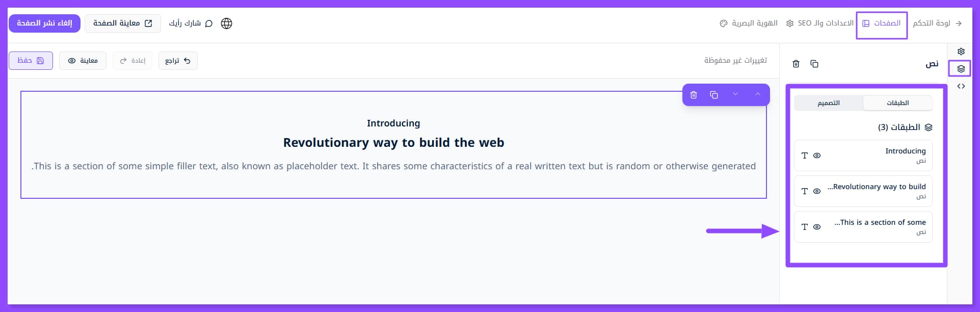Open the الصفحات pages menu

pos(882,23)
